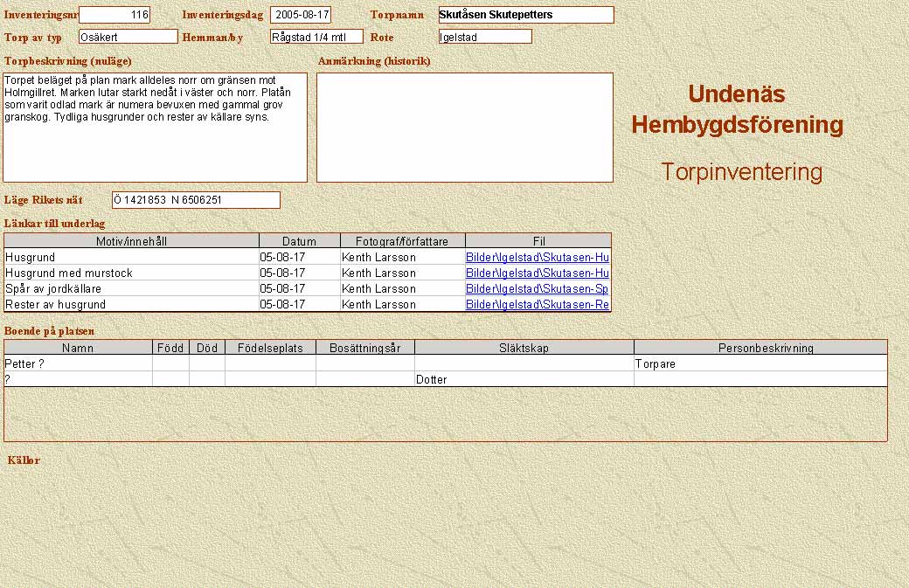
Task: Focus the Torp av typ field
Action: click(128, 37)
